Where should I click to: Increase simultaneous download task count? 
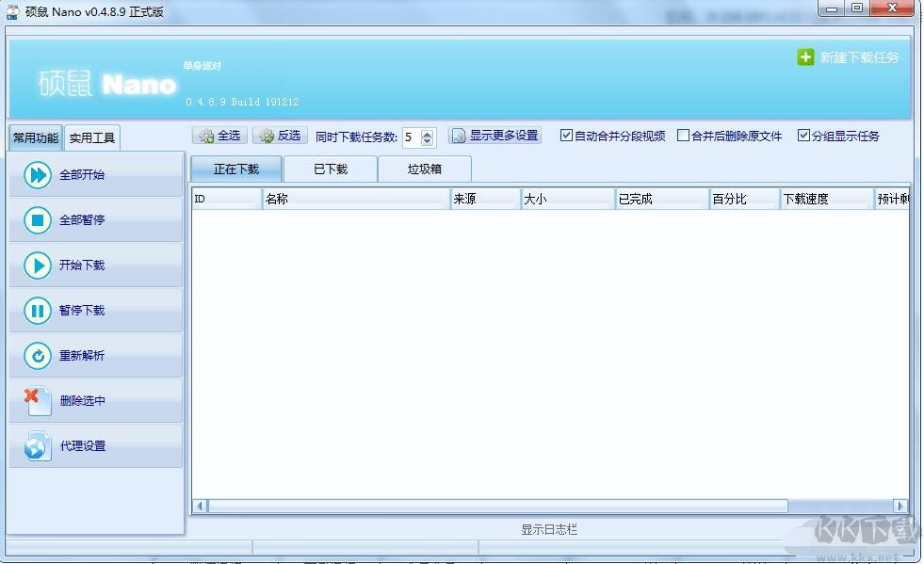(x=428, y=134)
